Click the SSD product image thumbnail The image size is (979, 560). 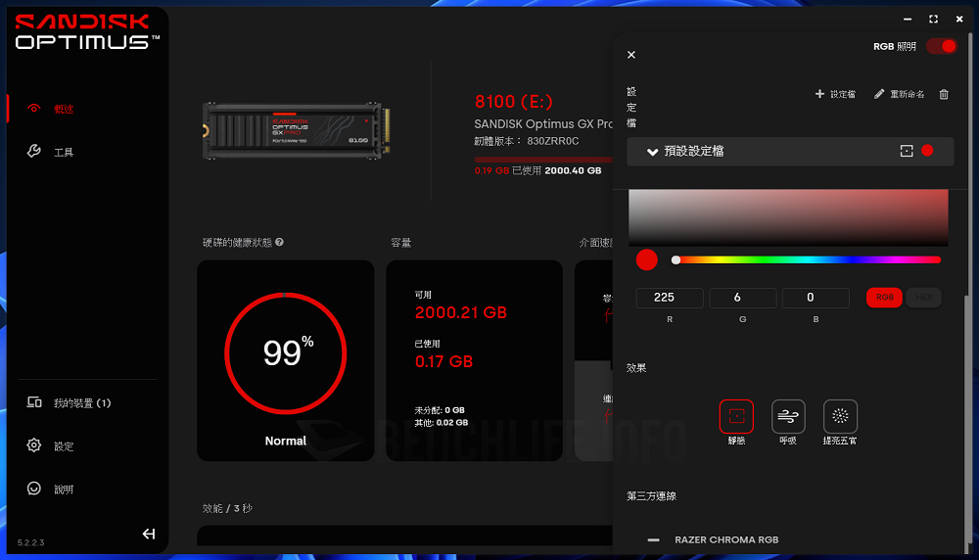296,131
